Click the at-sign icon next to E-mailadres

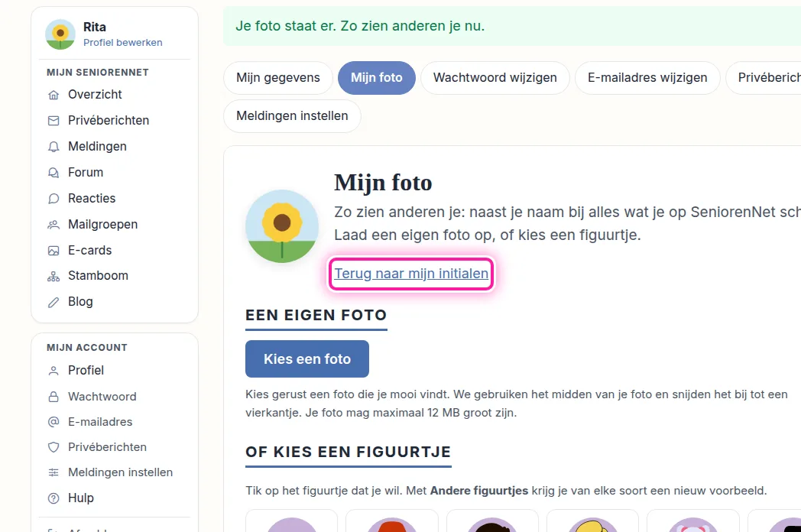point(54,422)
